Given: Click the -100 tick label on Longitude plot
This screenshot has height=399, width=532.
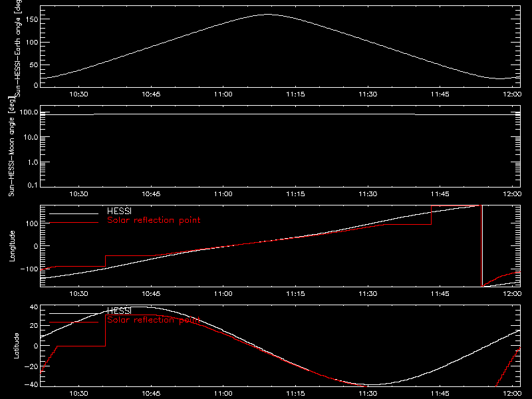Looking at the screenshot, I should pyautogui.click(x=29, y=269).
